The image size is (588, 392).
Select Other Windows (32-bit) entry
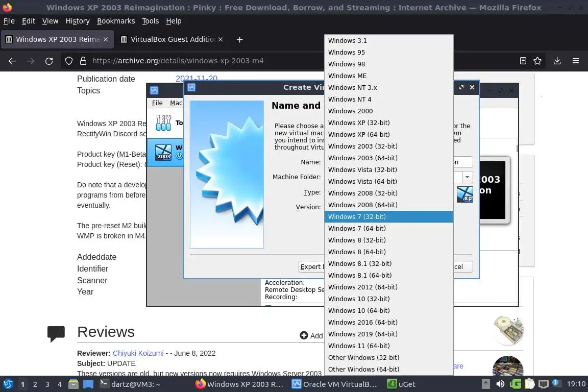click(388, 357)
